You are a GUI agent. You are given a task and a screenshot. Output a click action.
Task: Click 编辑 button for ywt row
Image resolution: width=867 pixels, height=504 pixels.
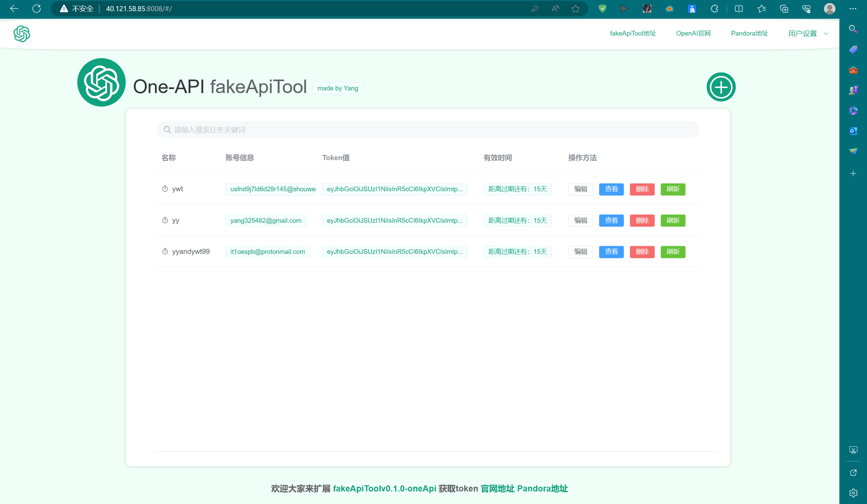tap(580, 189)
